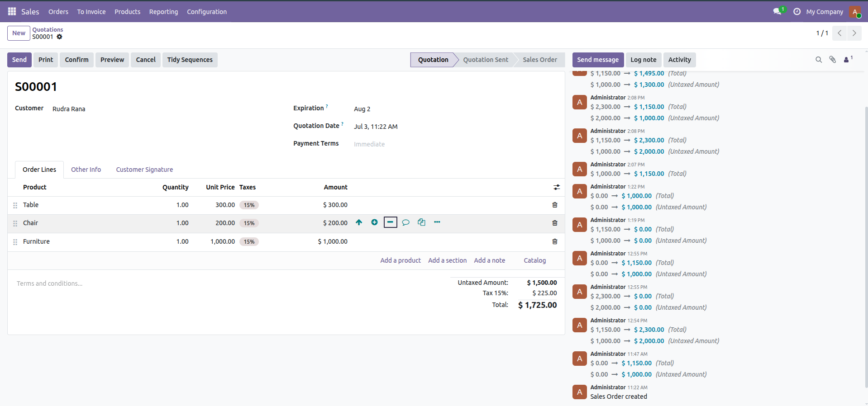Open Payment Terms dropdown field
The height and width of the screenshot is (406, 868).
coord(455,144)
